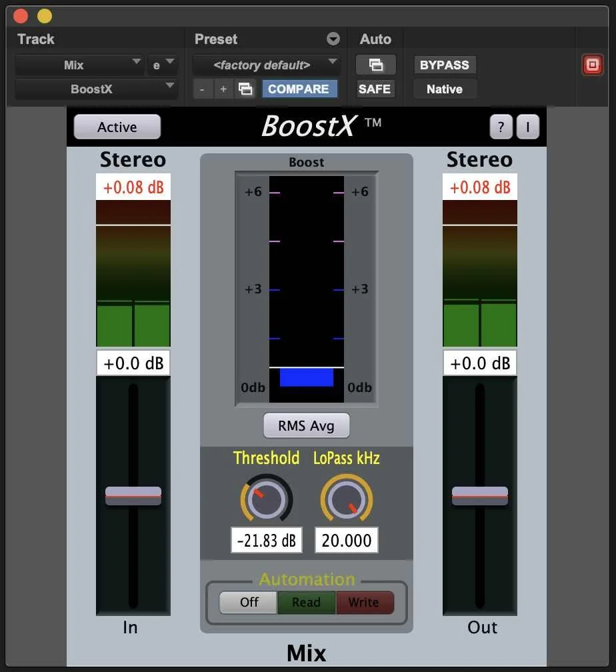Image resolution: width=616 pixels, height=672 pixels.
Task: Click the blue Boost meter bar
Action: (307, 377)
